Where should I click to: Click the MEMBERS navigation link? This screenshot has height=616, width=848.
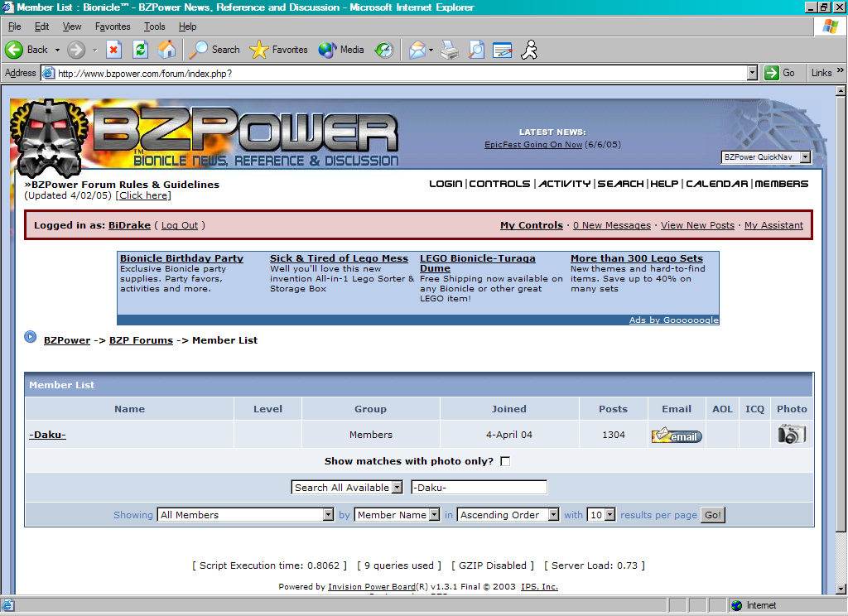click(x=782, y=184)
